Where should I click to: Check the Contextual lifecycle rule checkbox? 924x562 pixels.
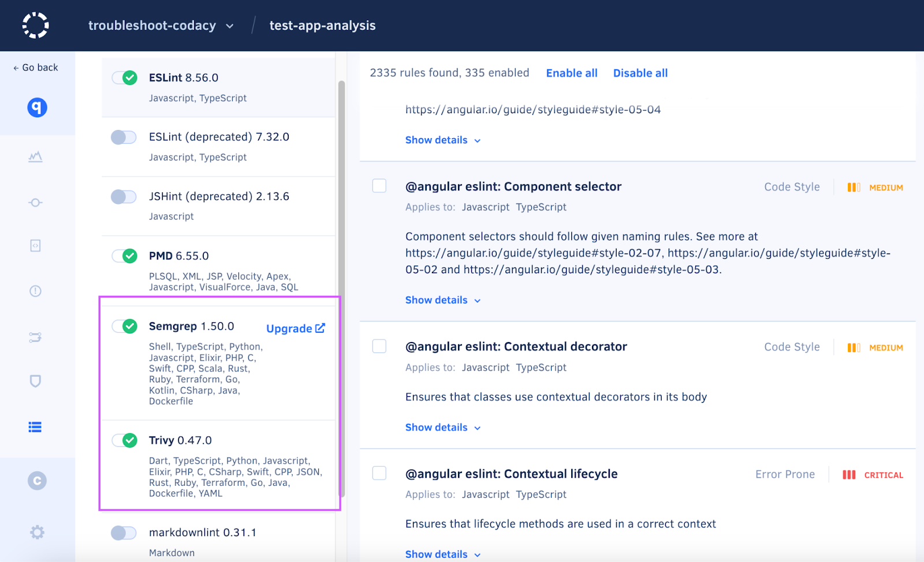(x=379, y=473)
